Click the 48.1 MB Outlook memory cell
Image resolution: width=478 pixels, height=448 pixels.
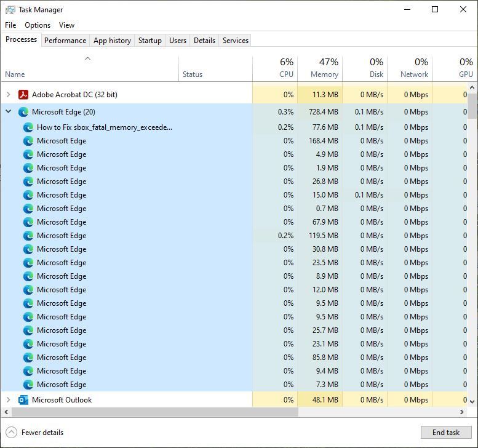pos(320,400)
